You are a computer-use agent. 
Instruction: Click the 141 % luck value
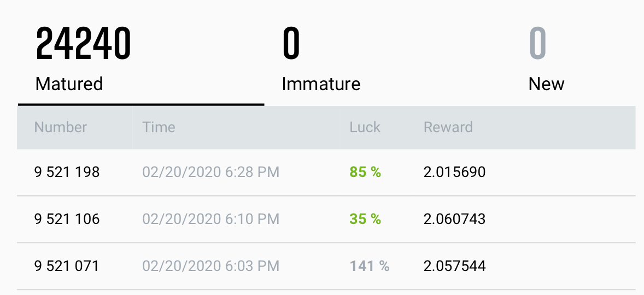click(370, 267)
